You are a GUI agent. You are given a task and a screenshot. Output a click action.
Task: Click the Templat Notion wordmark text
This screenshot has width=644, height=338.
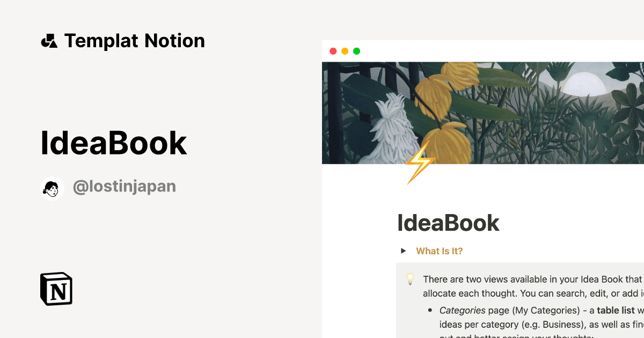pyautogui.click(x=135, y=40)
